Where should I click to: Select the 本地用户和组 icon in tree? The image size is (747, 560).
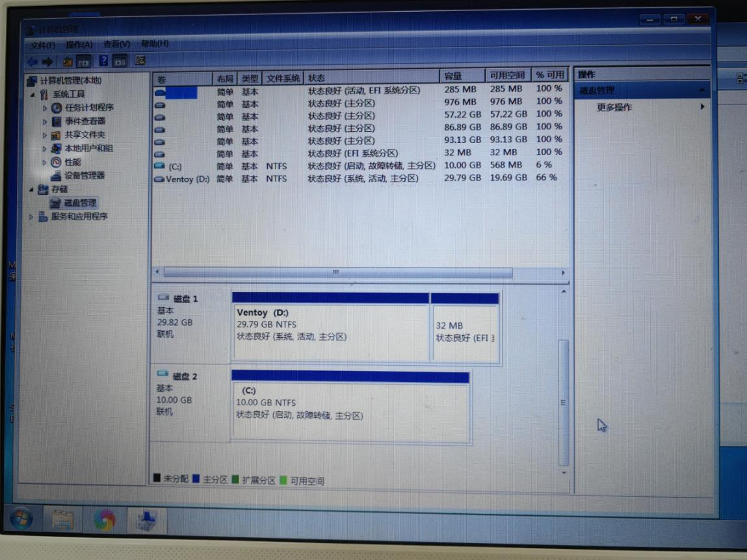pos(56,149)
